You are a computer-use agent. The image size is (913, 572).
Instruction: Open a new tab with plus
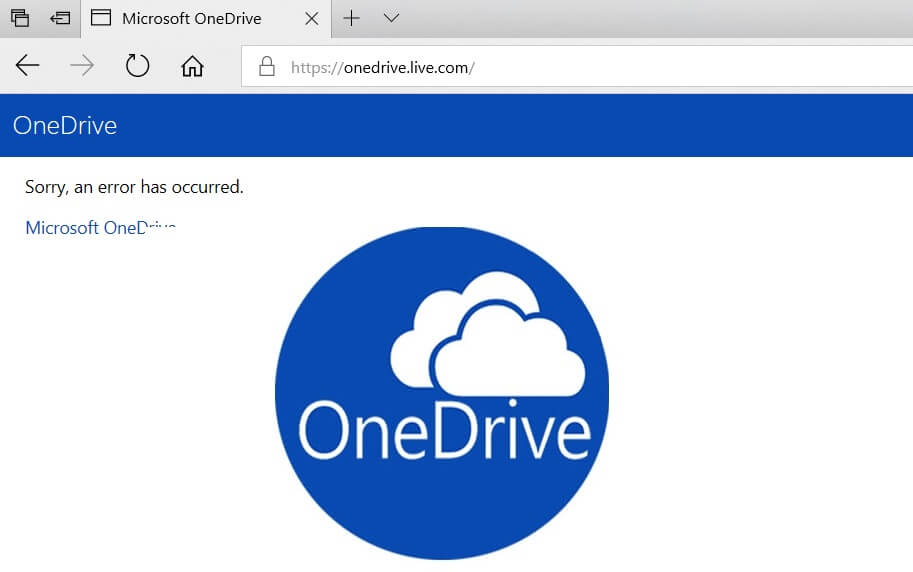click(x=352, y=18)
